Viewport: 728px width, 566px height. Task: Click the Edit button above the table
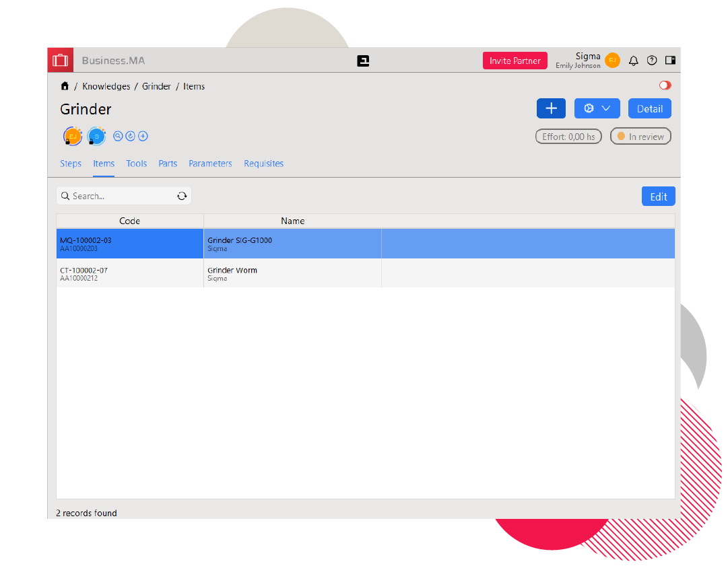(x=658, y=197)
